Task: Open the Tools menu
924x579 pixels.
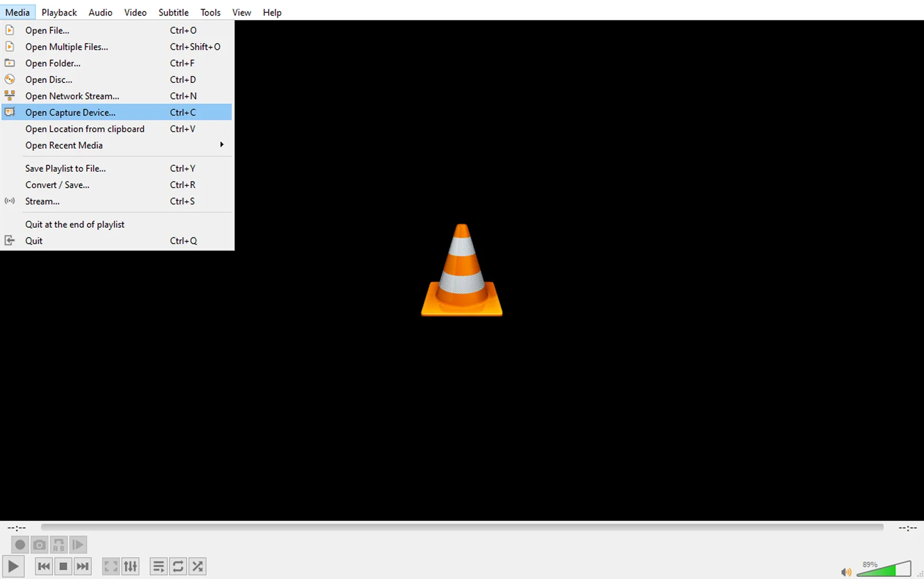Action: point(210,12)
